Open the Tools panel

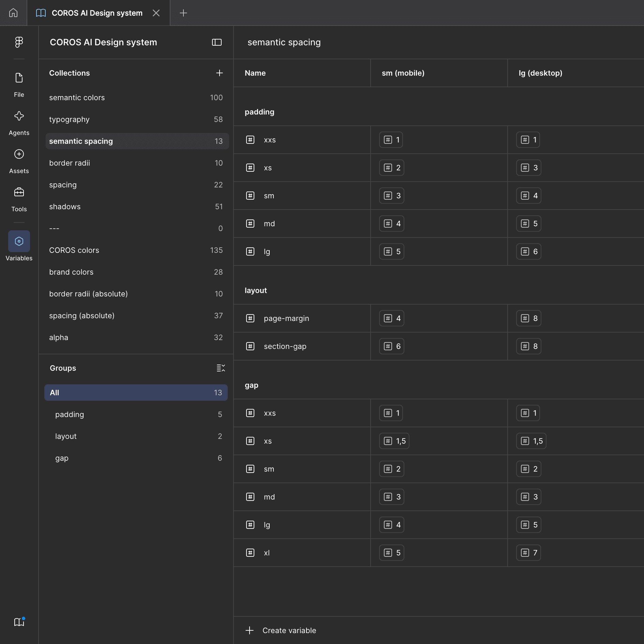click(19, 199)
